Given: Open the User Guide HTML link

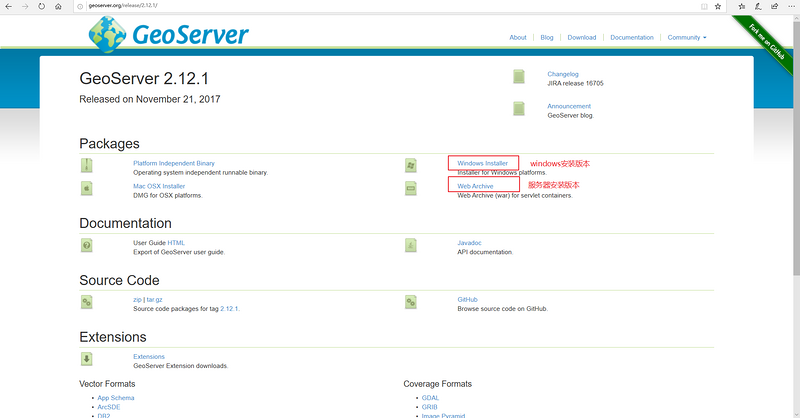Looking at the screenshot, I should pos(176,243).
